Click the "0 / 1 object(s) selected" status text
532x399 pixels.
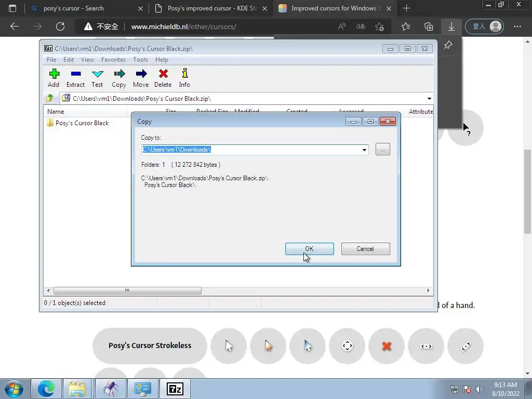click(75, 303)
